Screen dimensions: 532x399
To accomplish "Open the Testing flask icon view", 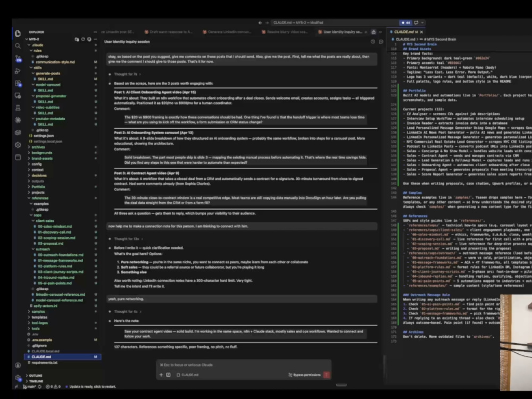I will click(18, 108).
